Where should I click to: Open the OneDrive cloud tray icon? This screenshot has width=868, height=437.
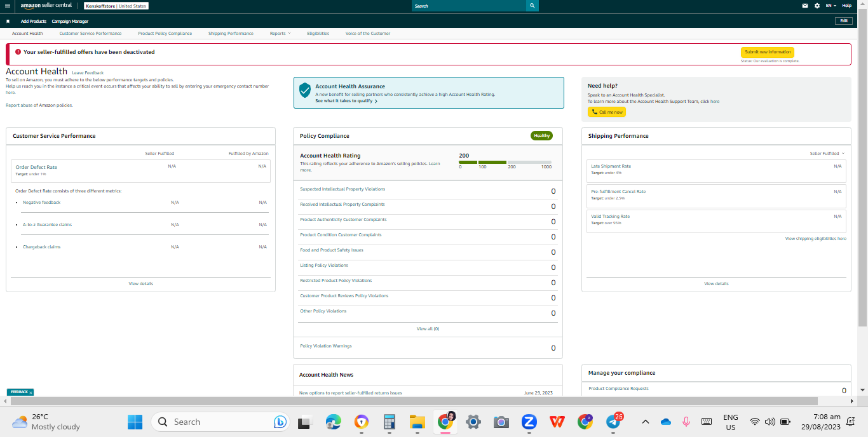tap(666, 422)
